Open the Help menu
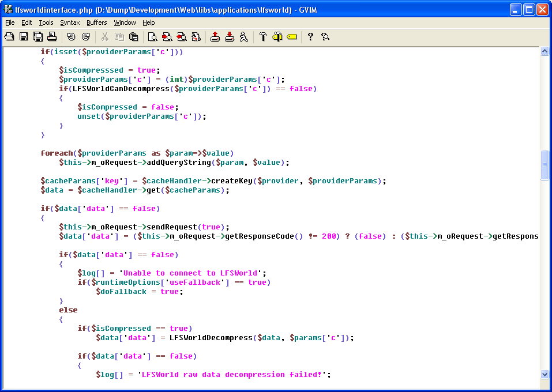Viewport: 552px width, 392px height. pyautogui.click(x=149, y=22)
